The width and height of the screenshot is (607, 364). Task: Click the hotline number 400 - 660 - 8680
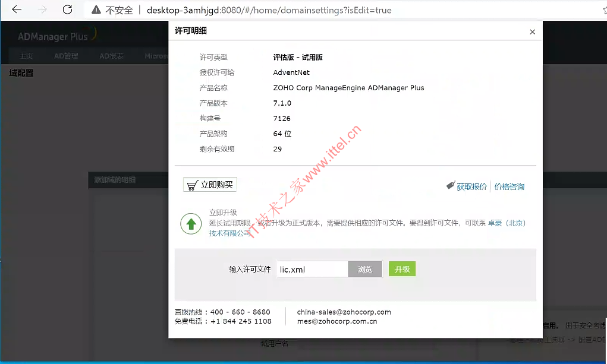point(240,312)
